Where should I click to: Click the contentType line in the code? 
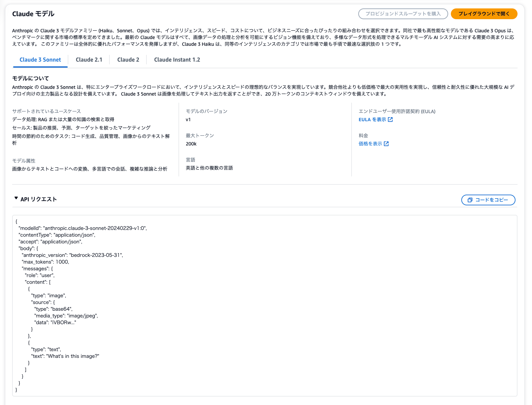[x=57, y=235]
